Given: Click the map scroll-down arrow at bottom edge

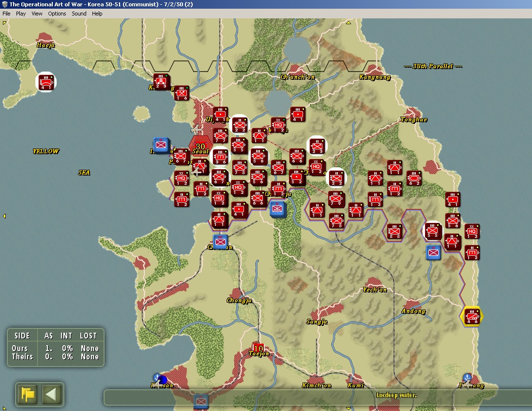Looking at the screenshot, I should (x=349, y=408).
